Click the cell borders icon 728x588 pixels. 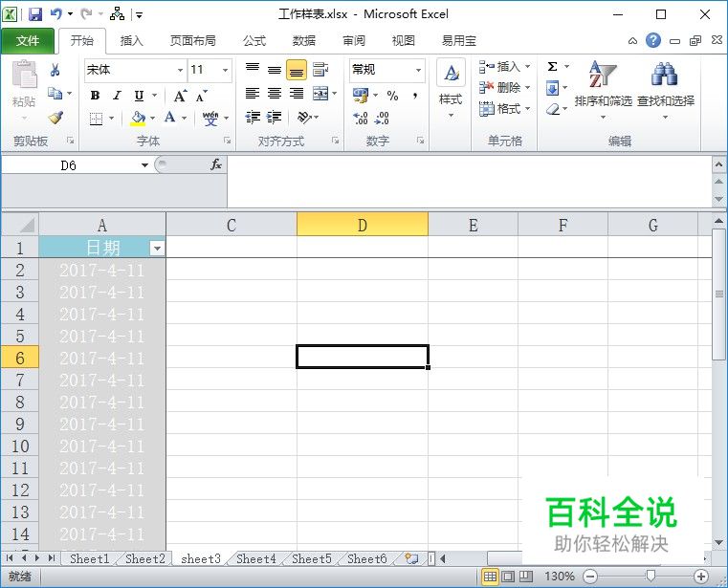(x=96, y=119)
